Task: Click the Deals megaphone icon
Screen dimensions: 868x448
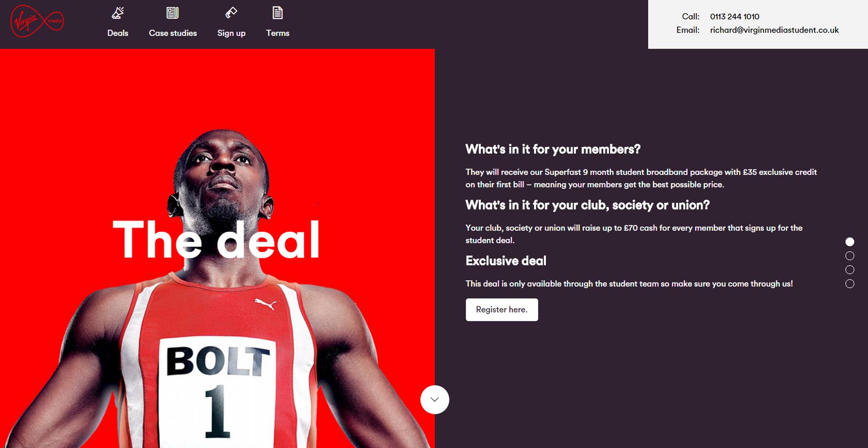Action: (x=118, y=13)
